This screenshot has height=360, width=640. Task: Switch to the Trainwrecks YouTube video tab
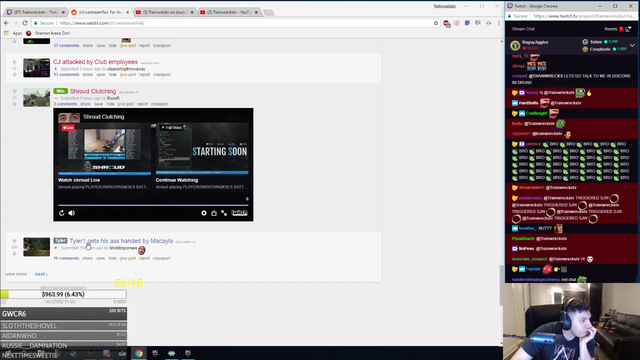[x=165, y=12]
